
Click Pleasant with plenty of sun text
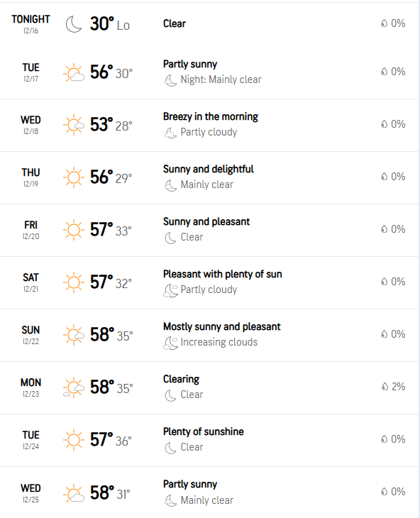coord(223,274)
